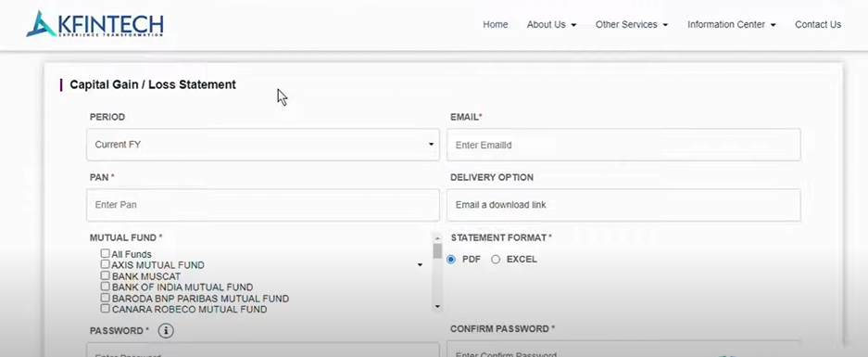Open the Contact Us page
Viewport: 868px width, 357px height.
[818, 24]
